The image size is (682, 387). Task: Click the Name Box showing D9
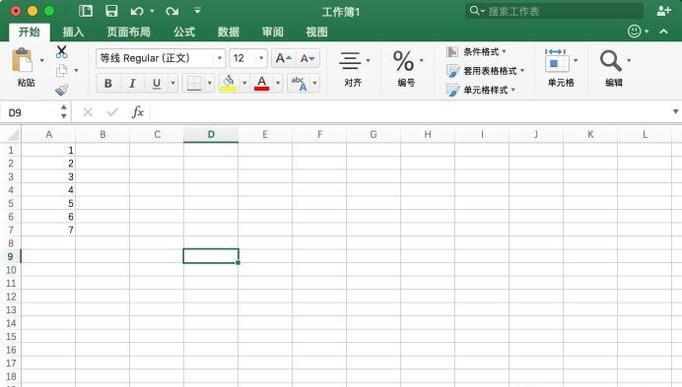coord(30,113)
